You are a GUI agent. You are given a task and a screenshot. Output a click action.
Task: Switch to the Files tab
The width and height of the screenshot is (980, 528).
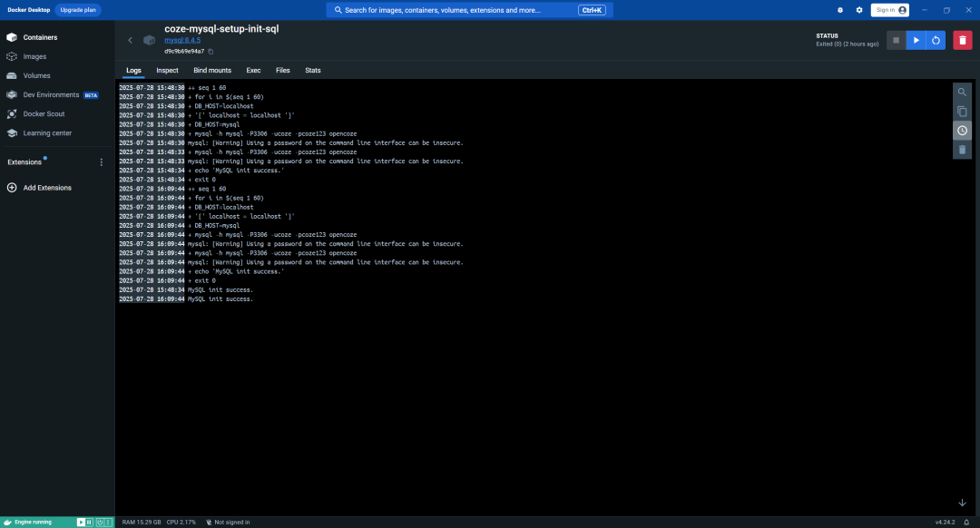pos(282,71)
